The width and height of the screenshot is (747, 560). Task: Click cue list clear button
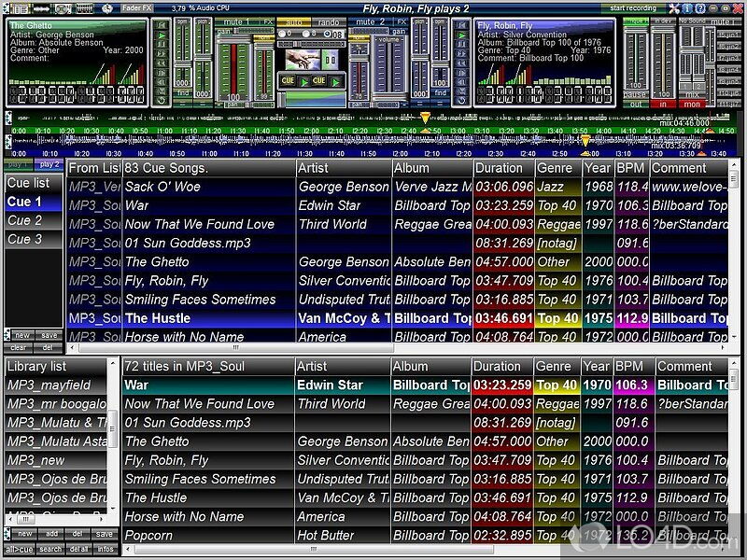click(19, 347)
